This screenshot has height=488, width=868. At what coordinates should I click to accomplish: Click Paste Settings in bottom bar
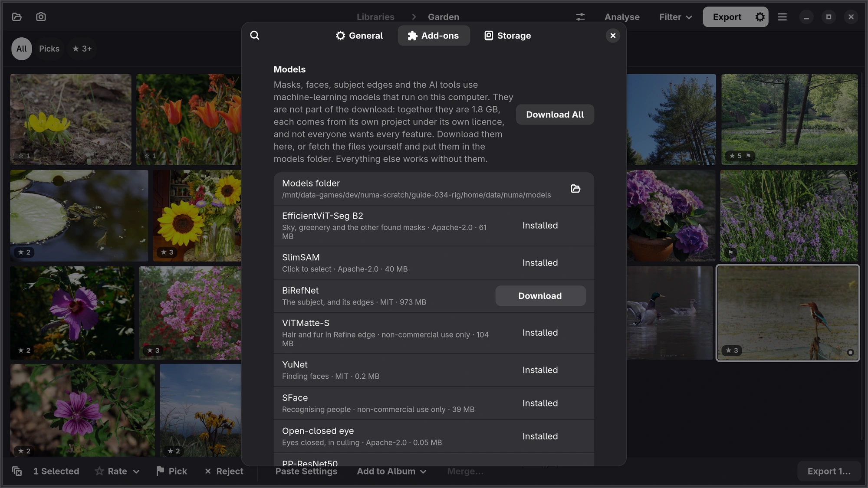306,471
